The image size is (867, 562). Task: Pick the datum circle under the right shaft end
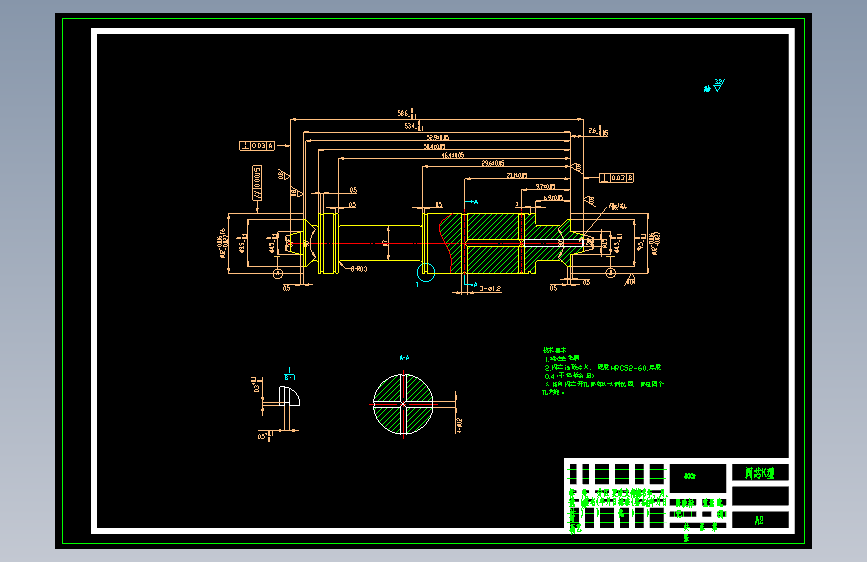(x=610, y=273)
